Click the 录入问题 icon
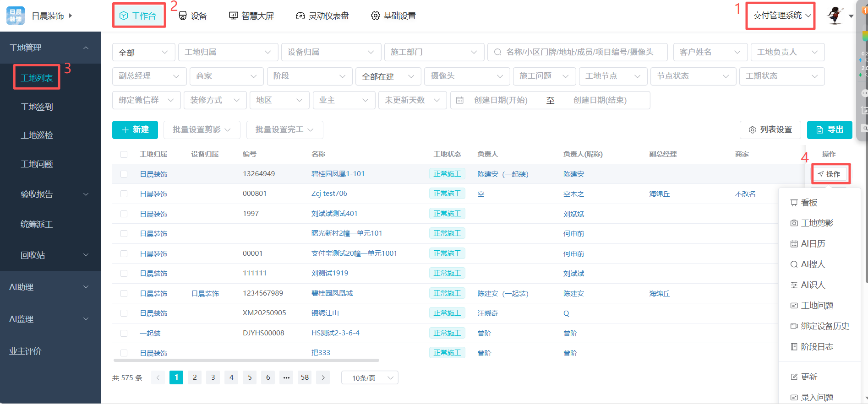This screenshot has width=868, height=404. tap(794, 398)
